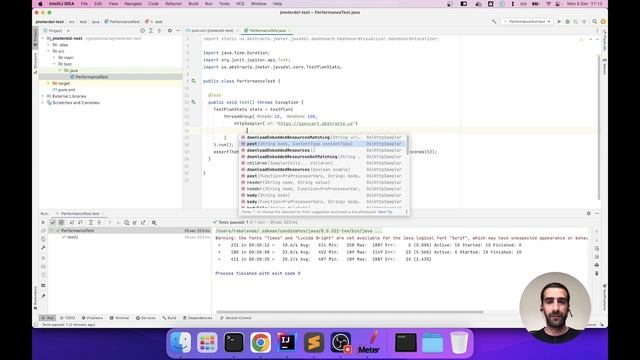Open the PerformanceTest.test run configuration dropdown
This screenshot has width=640, height=360.
(527, 21)
